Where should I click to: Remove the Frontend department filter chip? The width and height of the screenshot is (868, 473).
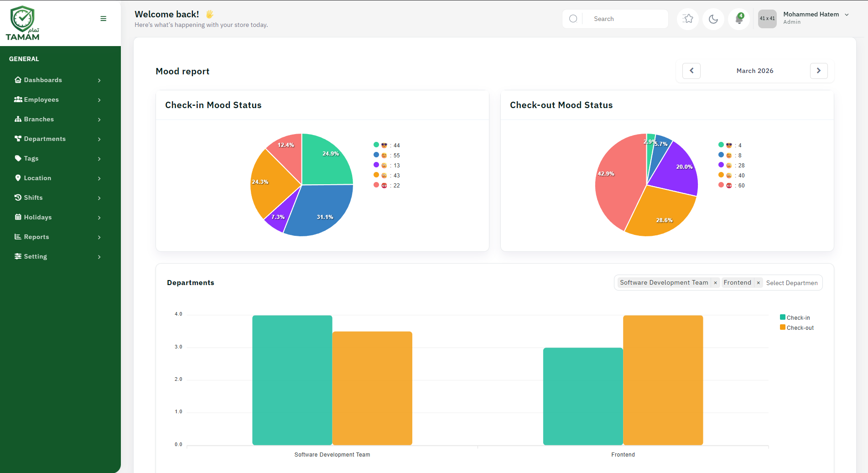(759, 283)
